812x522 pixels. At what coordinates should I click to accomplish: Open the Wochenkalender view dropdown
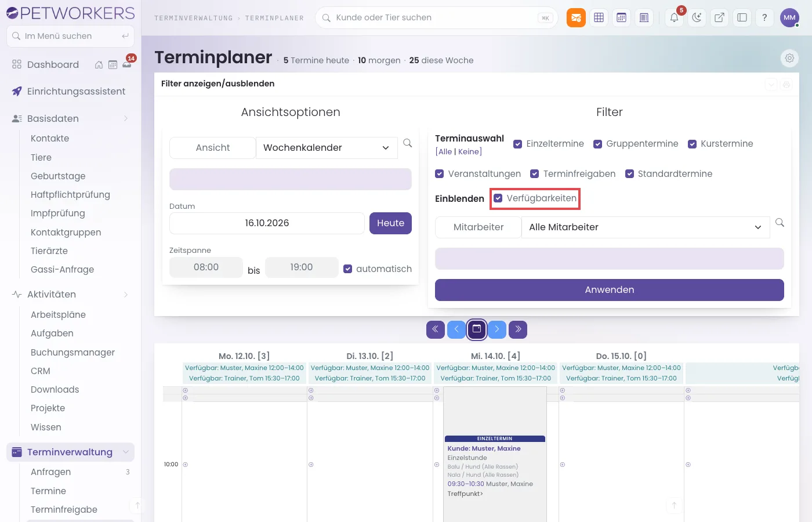click(327, 148)
